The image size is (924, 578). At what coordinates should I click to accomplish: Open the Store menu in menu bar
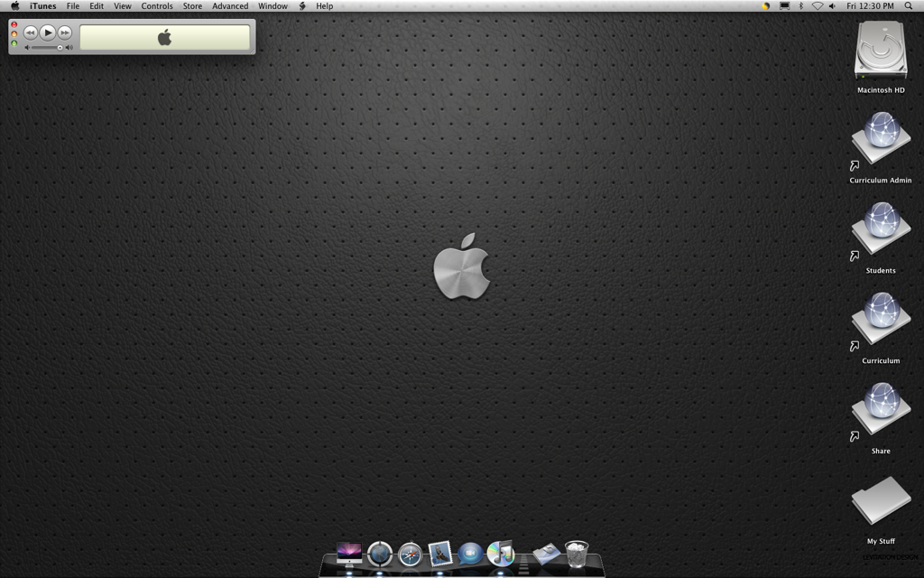coord(192,6)
